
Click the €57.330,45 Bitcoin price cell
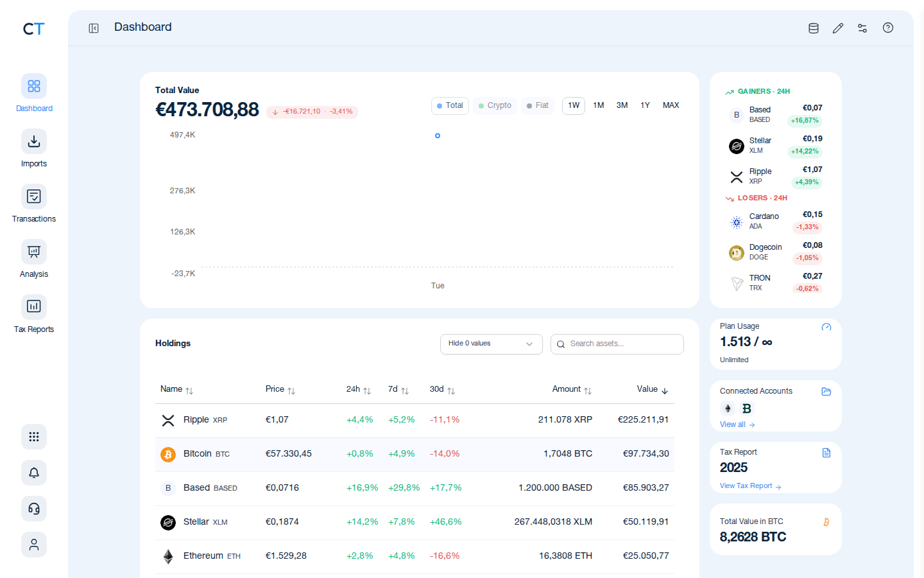click(289, 454)
